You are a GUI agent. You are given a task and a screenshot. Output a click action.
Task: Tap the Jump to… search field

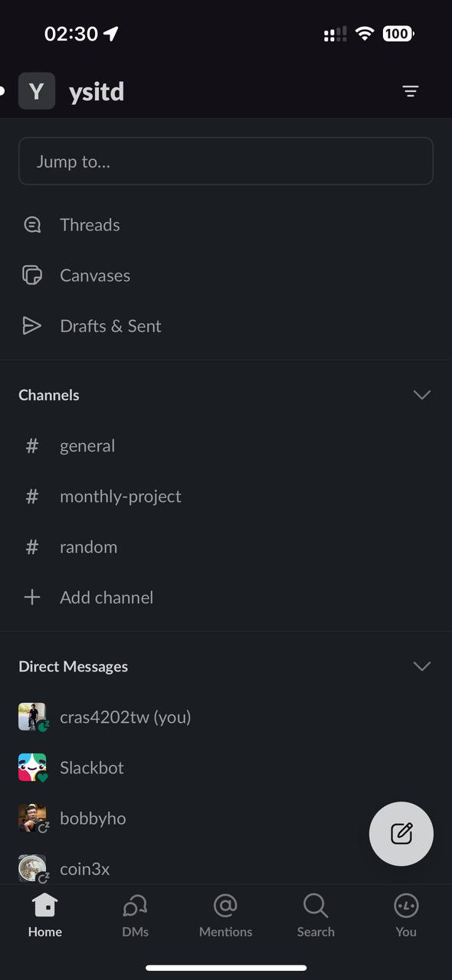coord(226,162)
